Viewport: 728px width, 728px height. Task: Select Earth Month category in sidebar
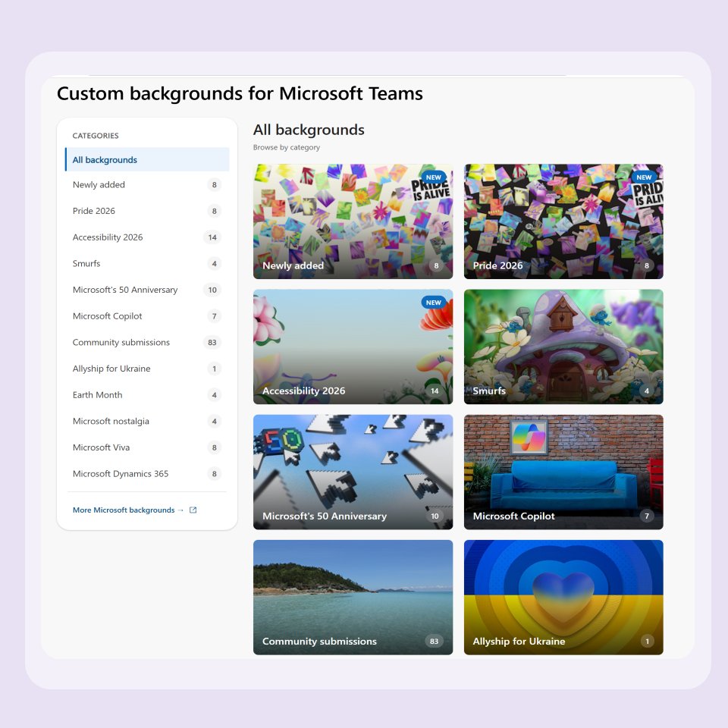[x=147, y=395]
